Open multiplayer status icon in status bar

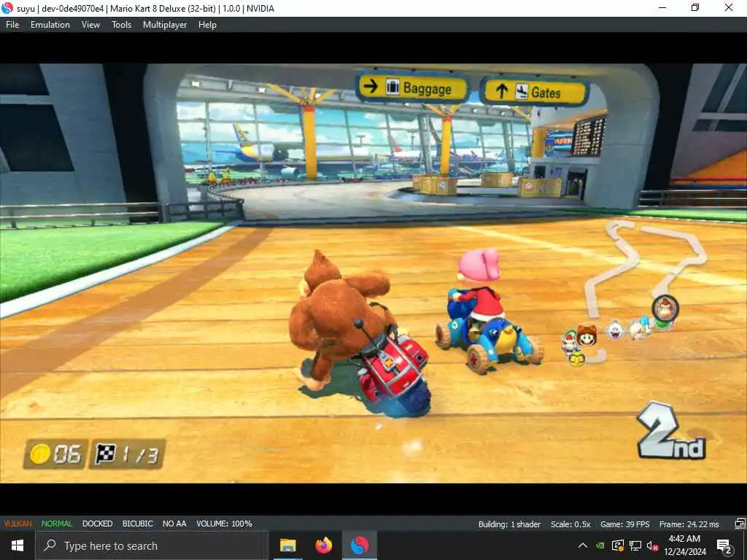[x=740, y=524]
